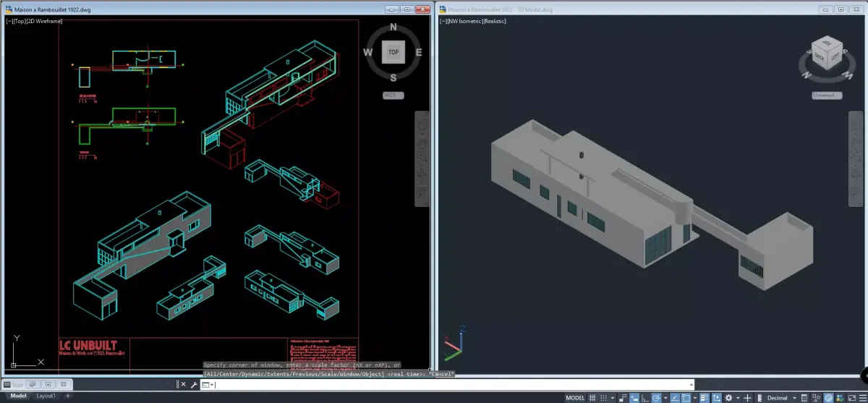Screen dimensions: 868x403
Task: Open snap mode settings dropdown arrow
Action: point(612,397)
